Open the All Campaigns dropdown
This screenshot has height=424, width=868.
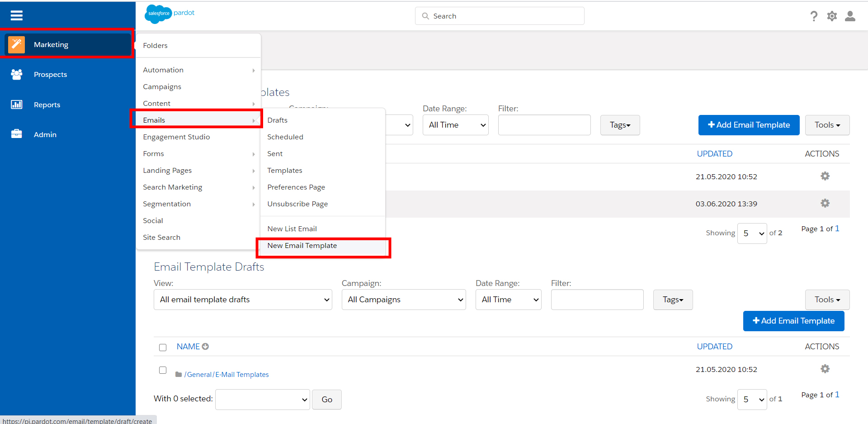[404, 300]
